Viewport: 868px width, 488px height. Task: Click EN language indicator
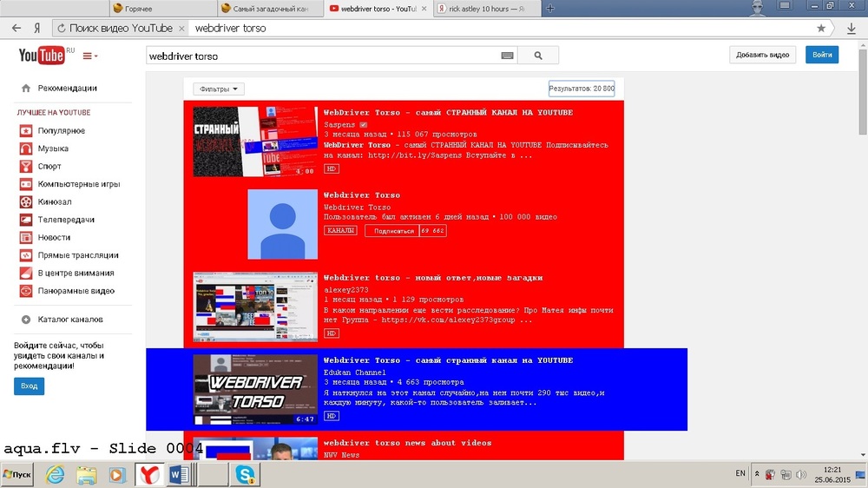coord(740,473)
